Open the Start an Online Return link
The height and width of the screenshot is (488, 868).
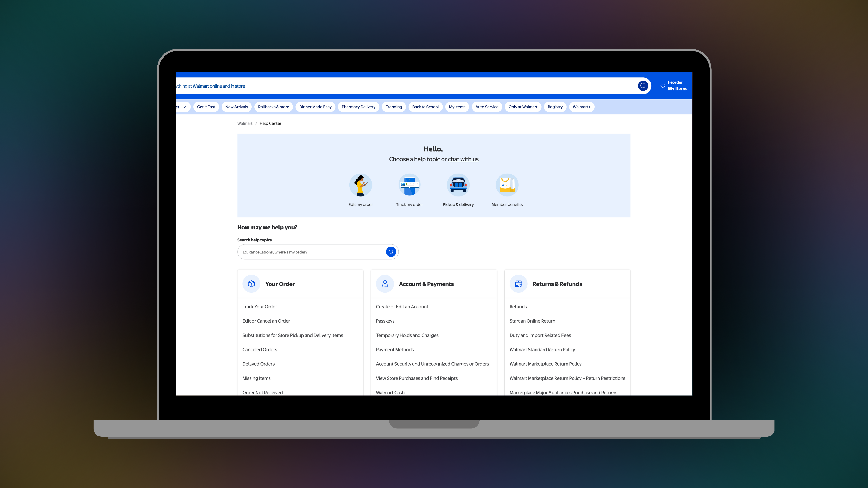pos(532,321)
